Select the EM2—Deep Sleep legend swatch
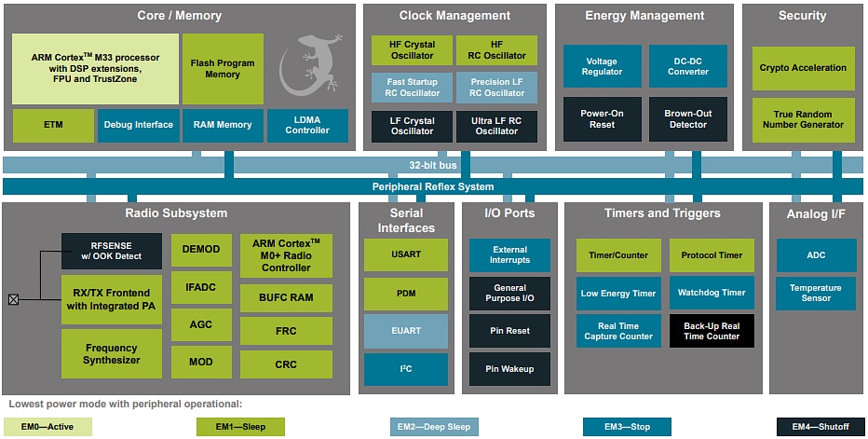868x439 pixels. (430, 427)
